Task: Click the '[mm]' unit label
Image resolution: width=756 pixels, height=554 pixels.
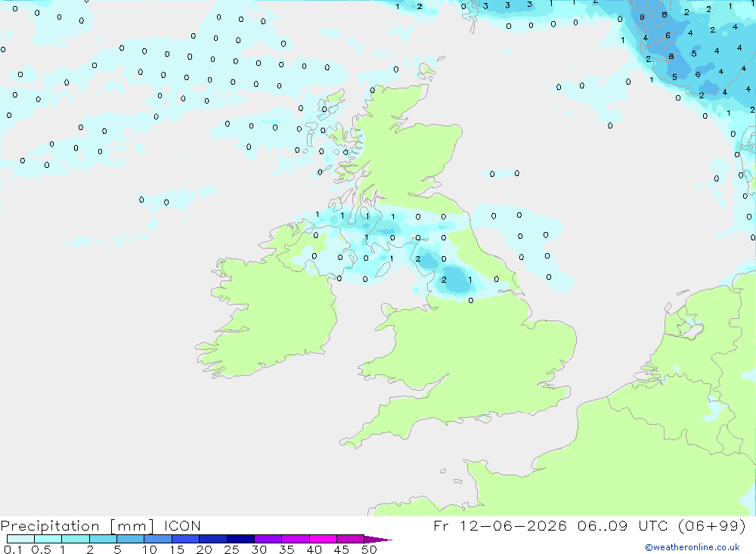Action: click(x=132, y=526)
